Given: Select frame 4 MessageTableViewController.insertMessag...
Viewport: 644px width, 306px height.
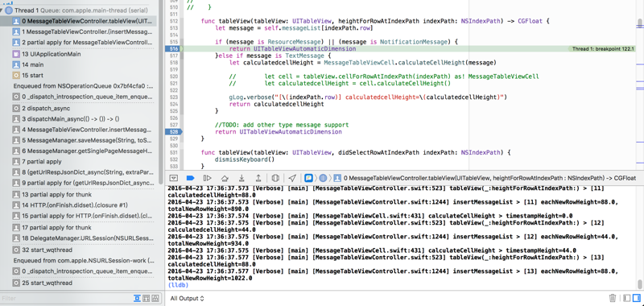Looking at the screenshot, I should (78, 130).
